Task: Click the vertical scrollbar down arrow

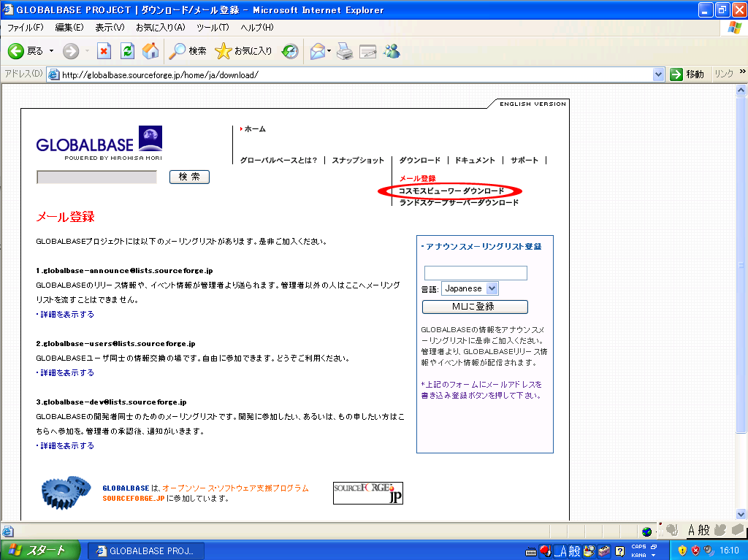Action: coord(741,514)
